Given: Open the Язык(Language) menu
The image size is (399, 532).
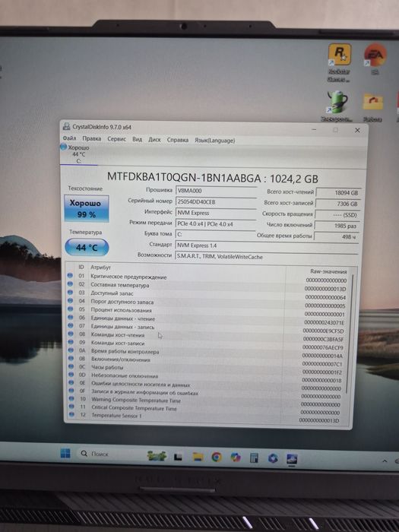Looking at the screenshot, I should tap(215, 140).
